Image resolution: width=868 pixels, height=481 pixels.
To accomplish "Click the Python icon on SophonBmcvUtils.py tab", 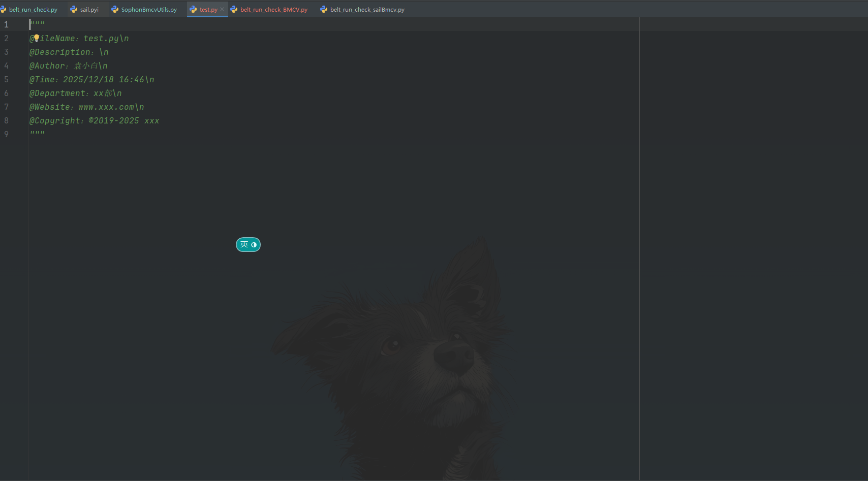I will pos(115,10).
